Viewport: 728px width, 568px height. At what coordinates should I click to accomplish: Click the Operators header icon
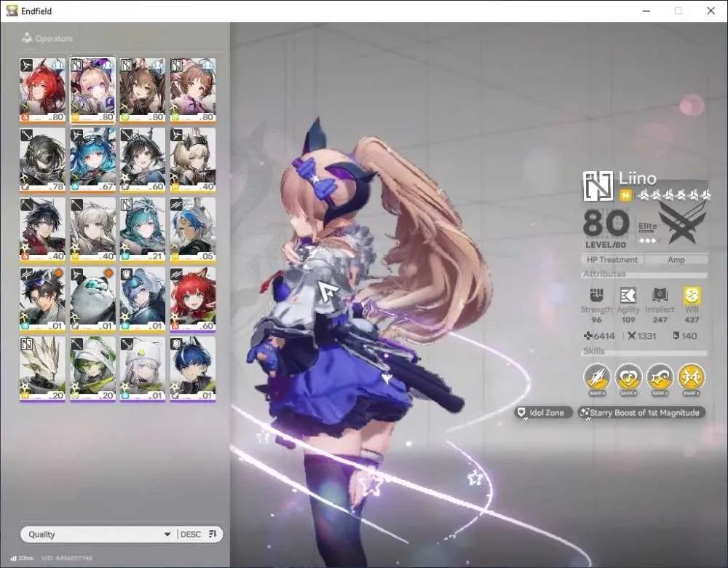click(x=27, y=38)
